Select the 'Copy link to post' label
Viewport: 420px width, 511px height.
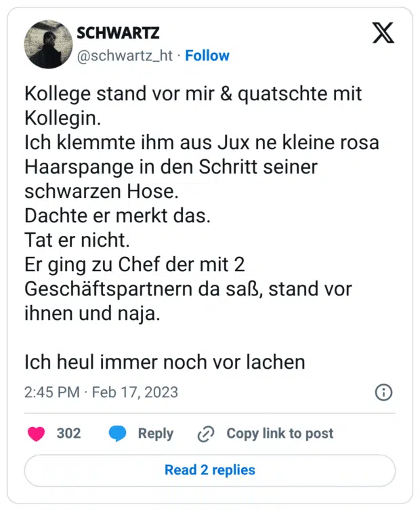click(280, 434)
